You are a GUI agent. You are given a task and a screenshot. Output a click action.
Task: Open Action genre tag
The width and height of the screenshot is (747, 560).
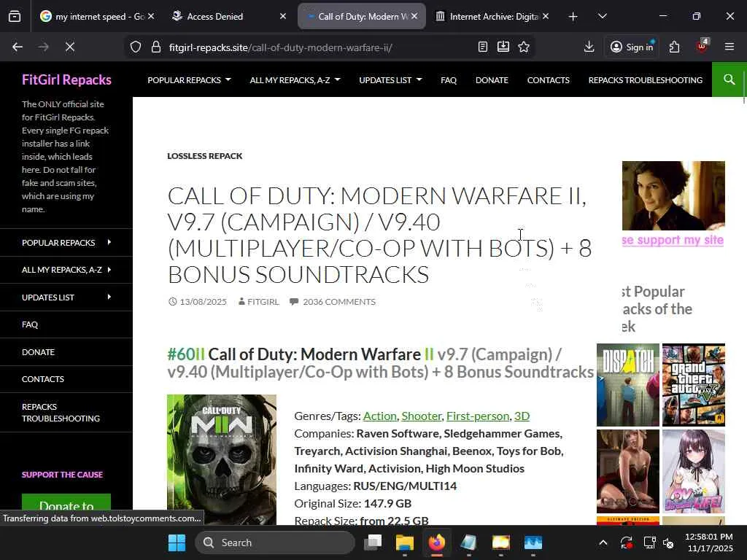pos(379,416)
